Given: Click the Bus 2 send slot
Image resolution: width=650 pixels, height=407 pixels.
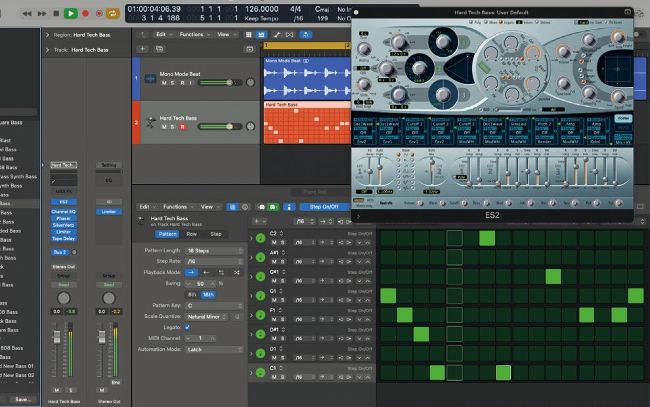Looking at the screenshot, I should tap(60, 252).
